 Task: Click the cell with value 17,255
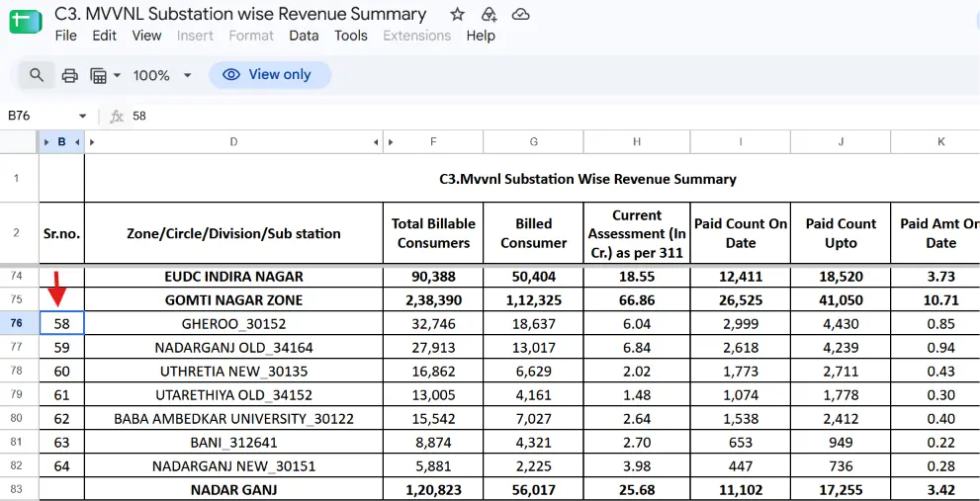point(841,490)
